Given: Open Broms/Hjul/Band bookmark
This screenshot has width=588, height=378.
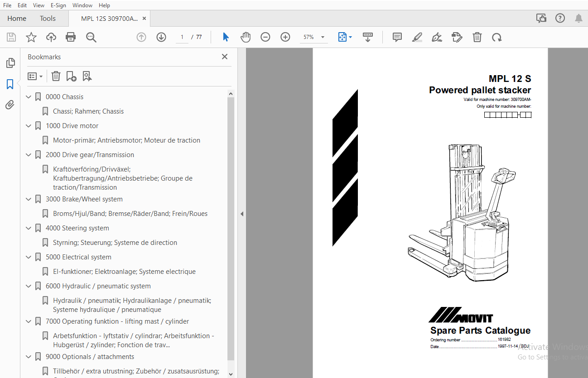Looking at the screenshot, I should pos(130,214).
